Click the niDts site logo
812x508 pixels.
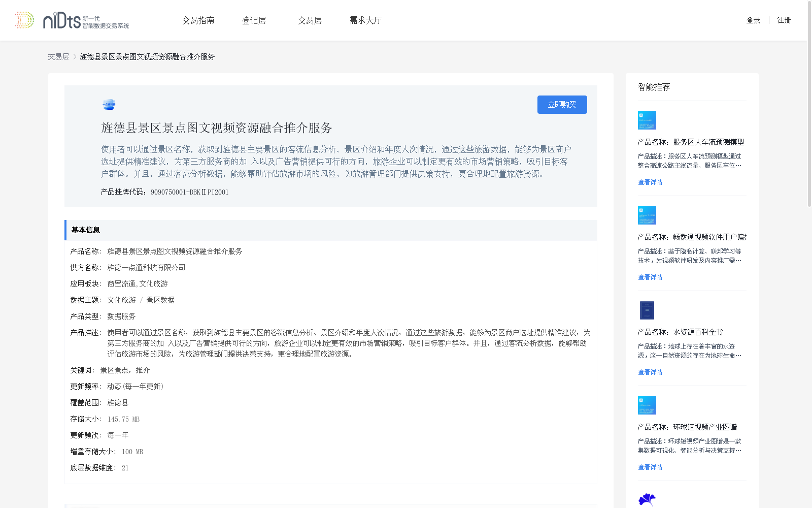72,20
